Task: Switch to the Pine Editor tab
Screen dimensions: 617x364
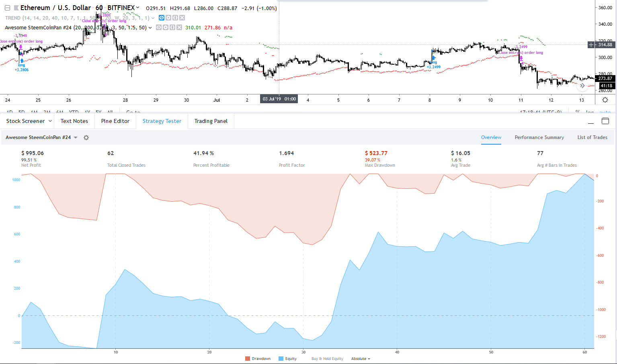Action: coord(115,121)
